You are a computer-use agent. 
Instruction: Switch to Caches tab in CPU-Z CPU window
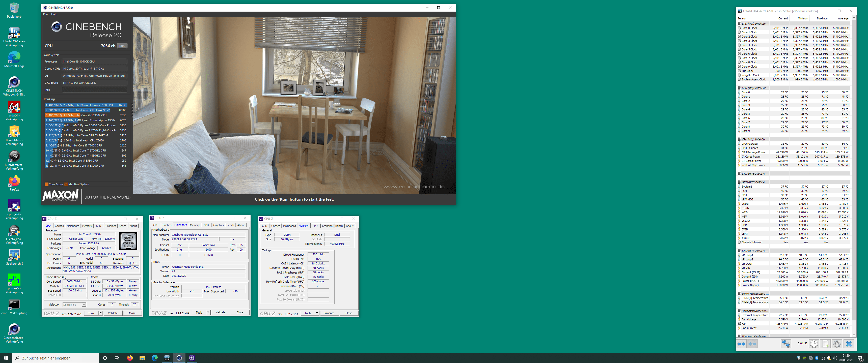[59, 226]
